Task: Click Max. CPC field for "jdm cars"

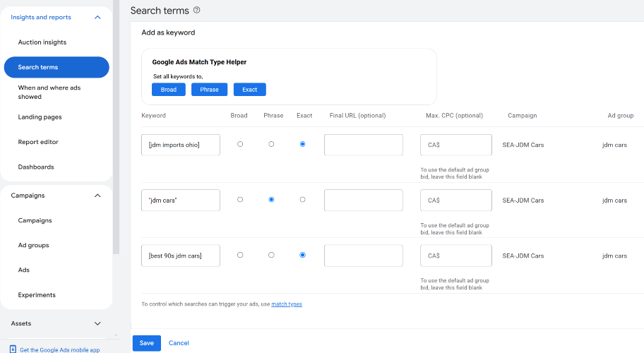Action: [456, 201]
